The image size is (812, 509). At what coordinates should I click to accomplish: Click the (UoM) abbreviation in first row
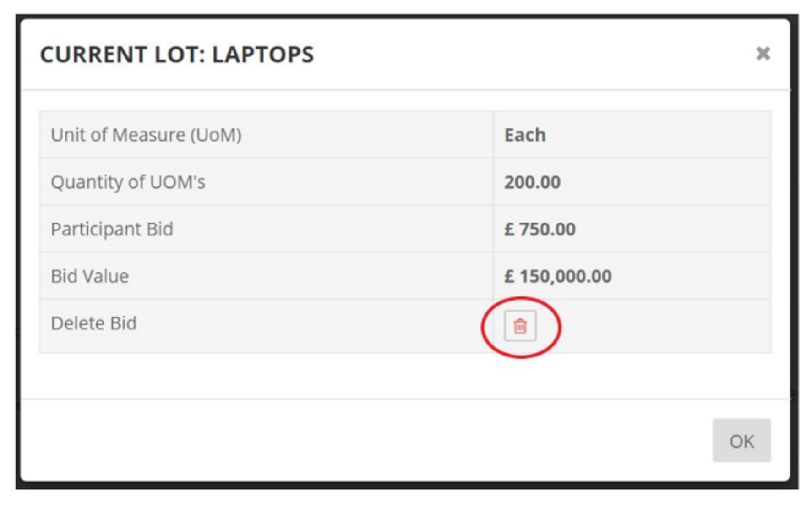click(216, 135)
